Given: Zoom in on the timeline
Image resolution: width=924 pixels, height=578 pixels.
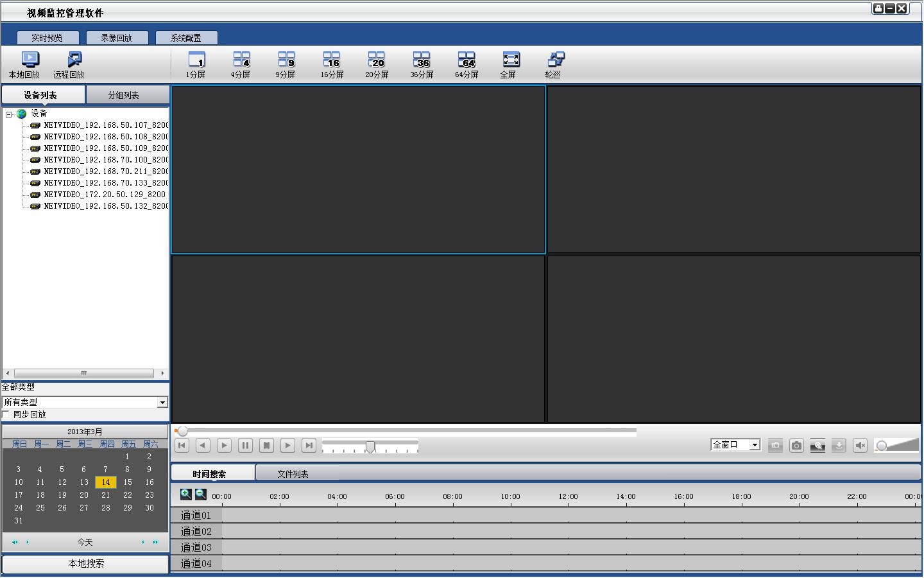Looking at the screenshot, I should point(186,495).
